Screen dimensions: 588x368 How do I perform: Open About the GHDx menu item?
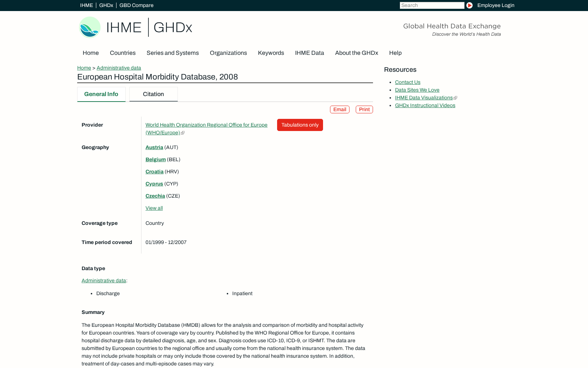point(356,53)
